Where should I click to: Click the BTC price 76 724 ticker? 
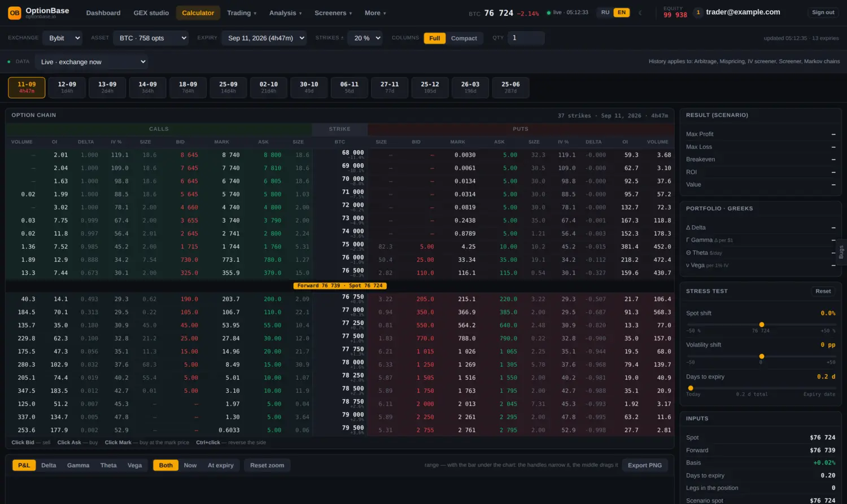(499, 13)
